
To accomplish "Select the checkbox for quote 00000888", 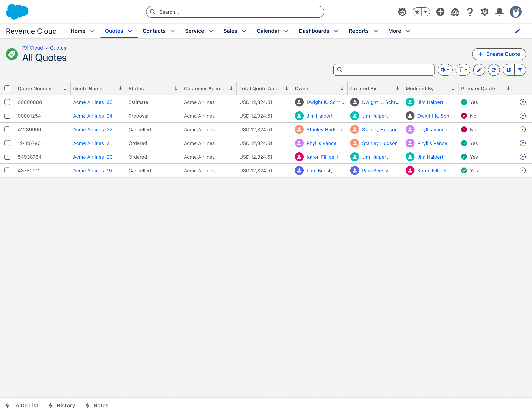I will point(8,102).
